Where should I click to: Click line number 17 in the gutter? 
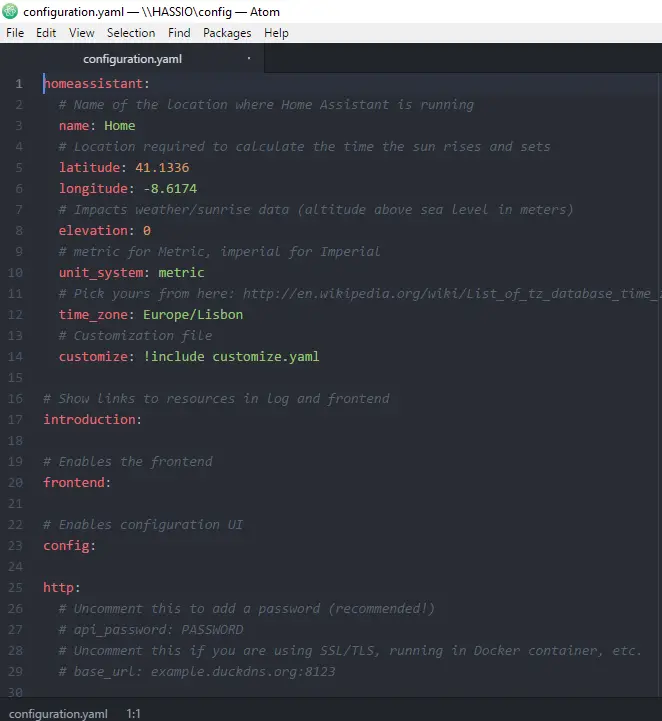15,420
